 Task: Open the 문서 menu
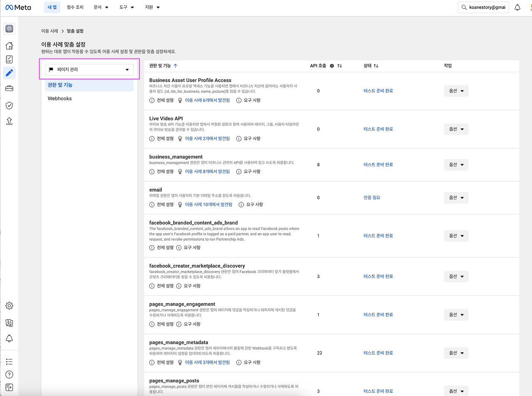tap(101, 7)
